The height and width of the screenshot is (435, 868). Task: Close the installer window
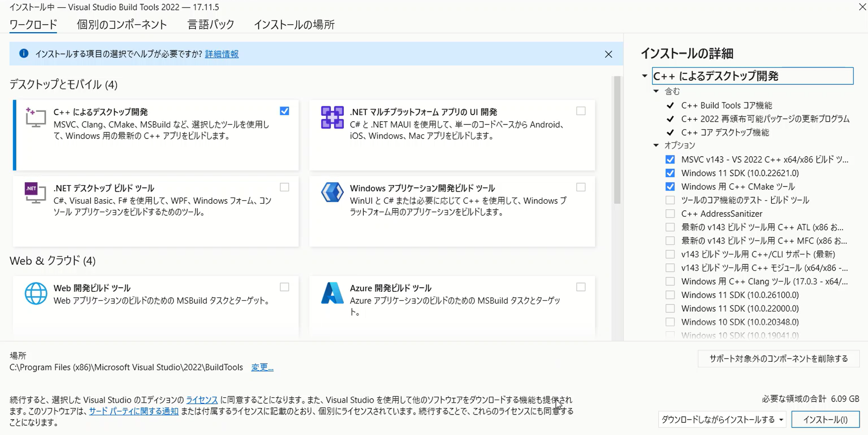click(x=862, y=7)
